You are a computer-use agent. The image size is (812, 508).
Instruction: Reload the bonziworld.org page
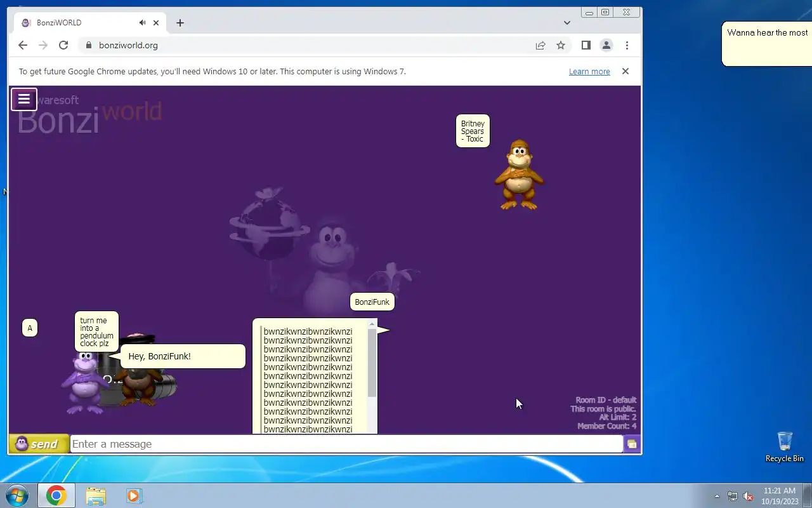[63, 45]
